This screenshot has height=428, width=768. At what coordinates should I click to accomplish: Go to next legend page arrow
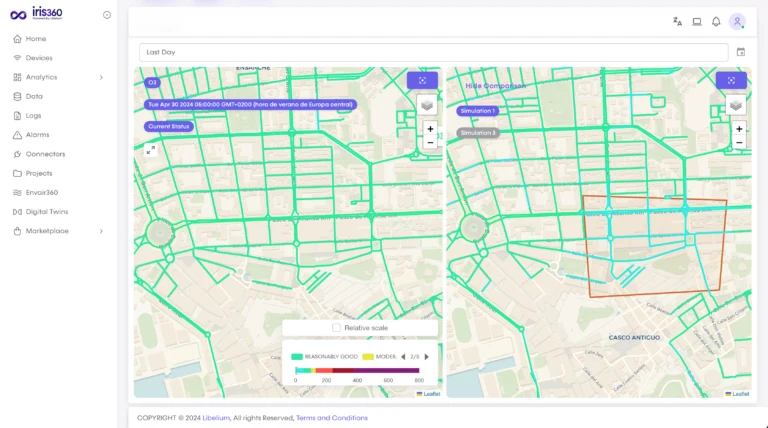(x=427, y=357)
